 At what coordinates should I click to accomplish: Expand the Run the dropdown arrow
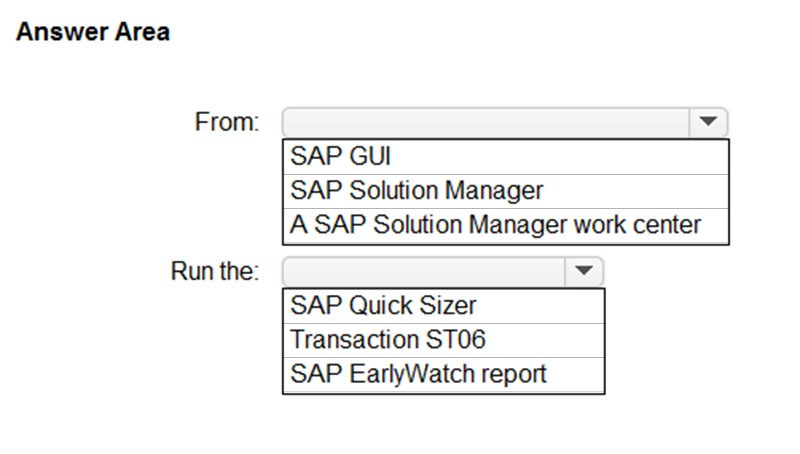[584, 271]
